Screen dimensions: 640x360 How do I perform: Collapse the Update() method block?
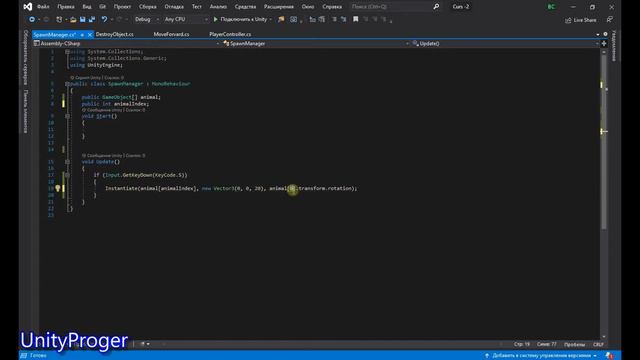67,162
